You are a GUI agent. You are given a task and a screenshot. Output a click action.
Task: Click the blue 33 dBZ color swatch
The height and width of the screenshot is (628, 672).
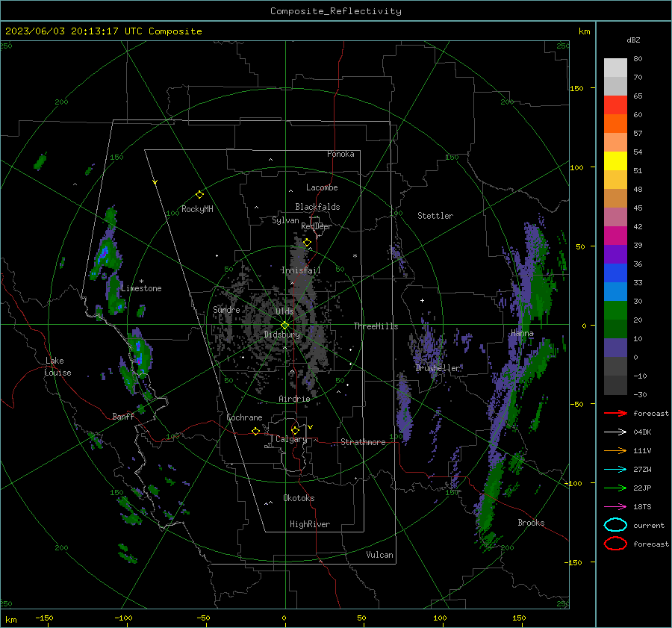[615, 273]
